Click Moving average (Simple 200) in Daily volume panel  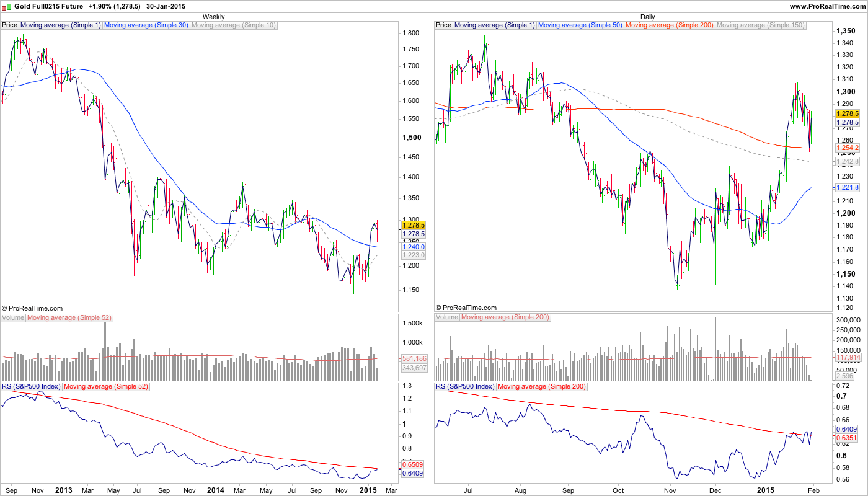(x=505, y=317)
